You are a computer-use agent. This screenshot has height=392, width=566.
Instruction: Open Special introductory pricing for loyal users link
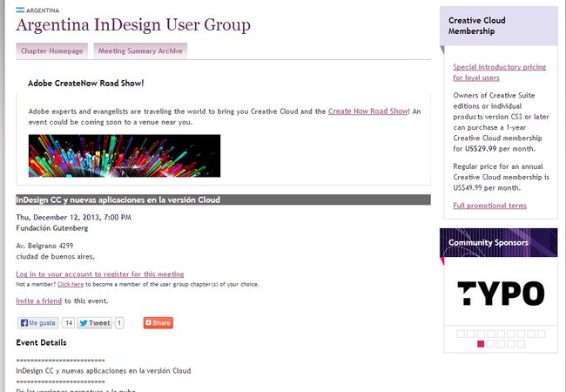click(x=499, y=72)
